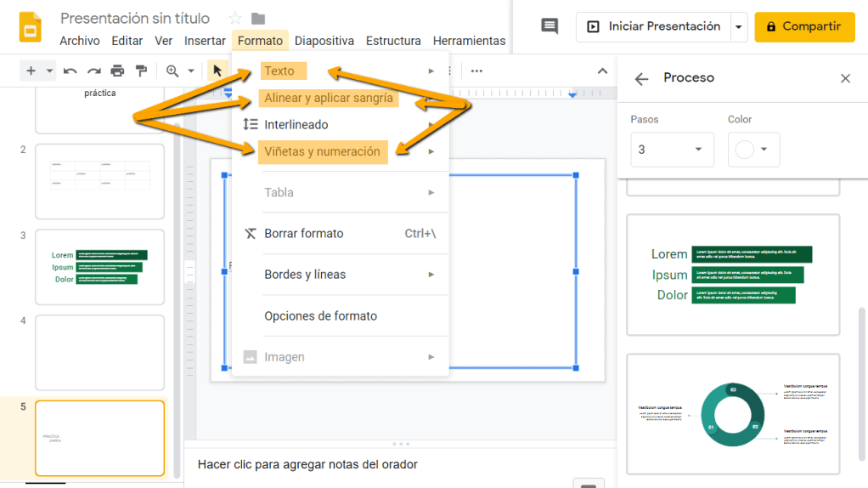Close the Proceso side panel
The image size is (868, 488).
point(845,78)
